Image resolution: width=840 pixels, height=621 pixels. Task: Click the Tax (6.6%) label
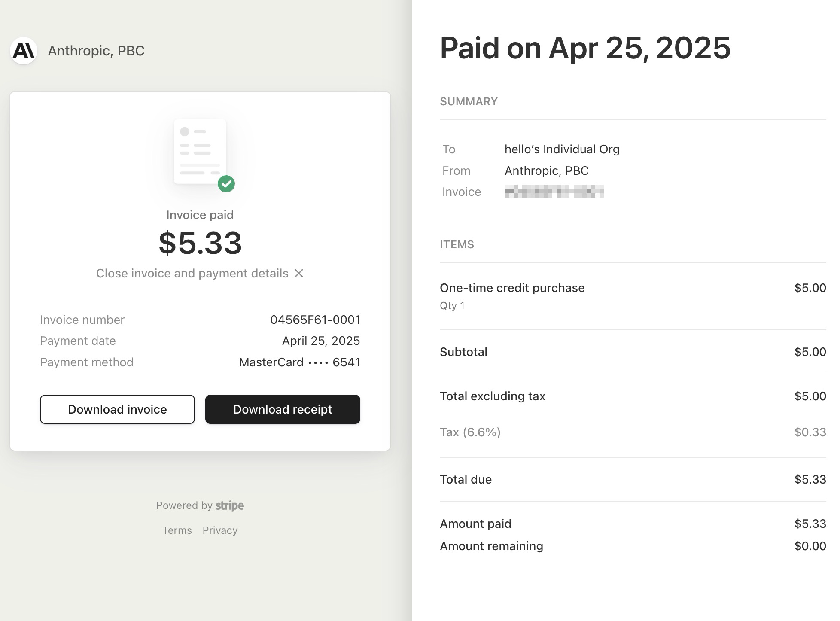point(470,432)
